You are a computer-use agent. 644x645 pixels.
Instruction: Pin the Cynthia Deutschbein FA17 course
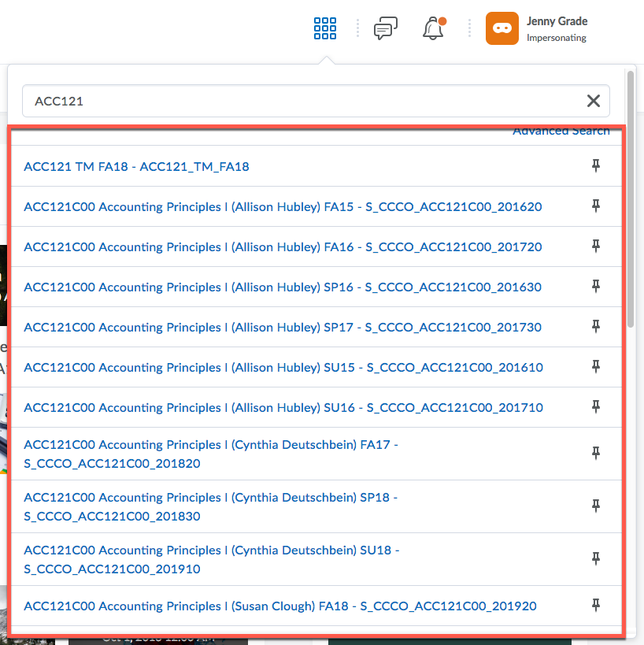point(595,453)
